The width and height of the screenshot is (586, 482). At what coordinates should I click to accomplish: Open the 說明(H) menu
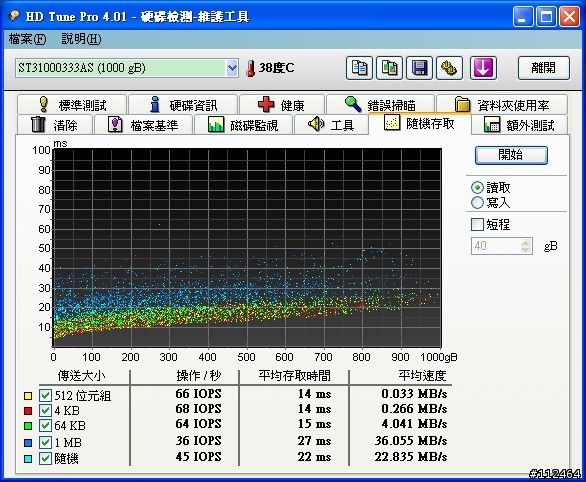pyautogui.click(x=81, y=39)
